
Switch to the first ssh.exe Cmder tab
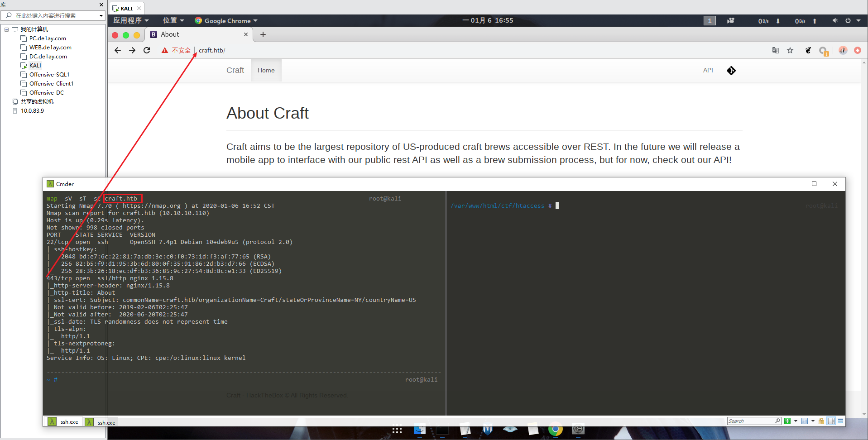tap(63, 421)
